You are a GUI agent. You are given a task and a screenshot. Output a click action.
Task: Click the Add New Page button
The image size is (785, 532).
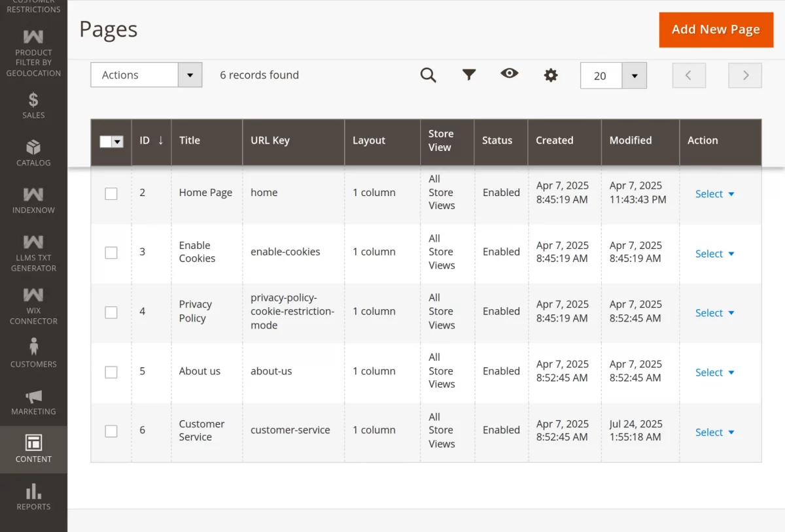(x=716, y=29)
